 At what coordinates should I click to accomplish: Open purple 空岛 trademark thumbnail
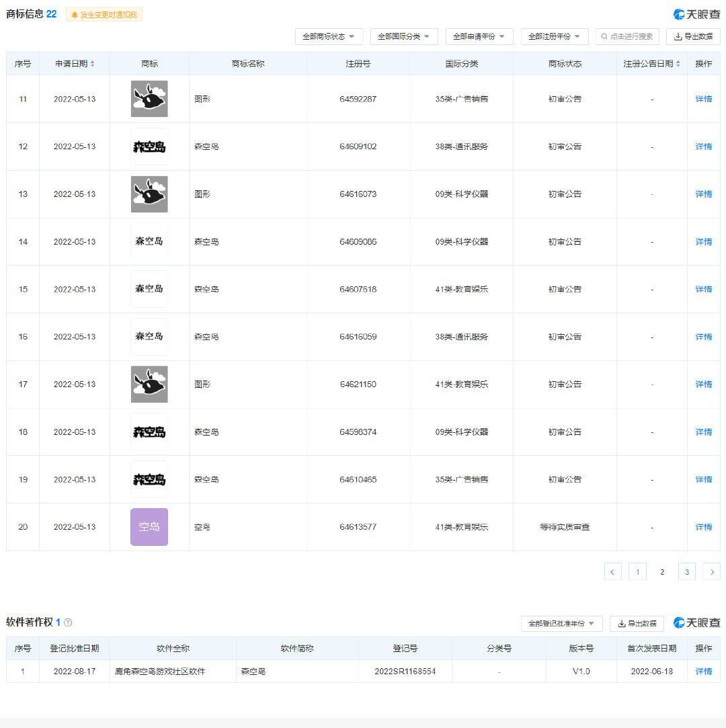tap(149, 527)
